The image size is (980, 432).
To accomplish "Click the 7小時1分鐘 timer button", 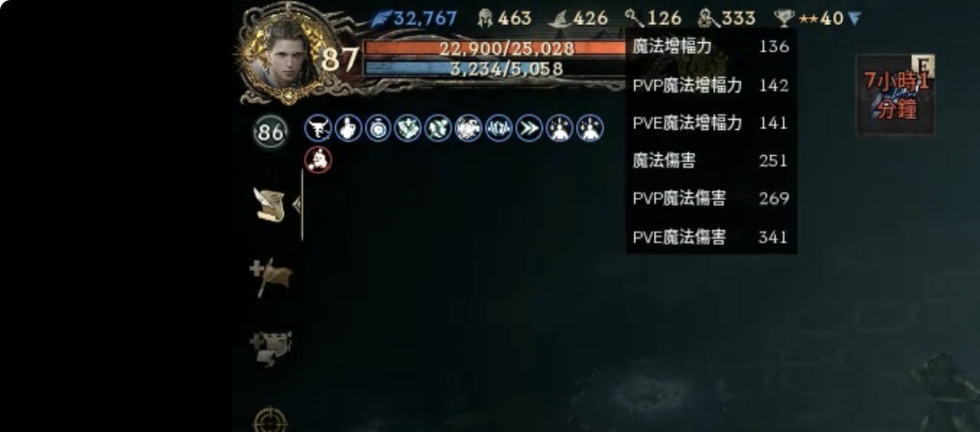I will [895, 94].
